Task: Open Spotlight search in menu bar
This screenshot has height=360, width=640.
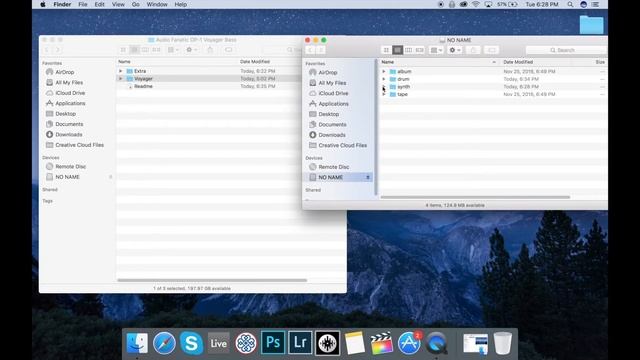Action: click(x=570, y=4)
